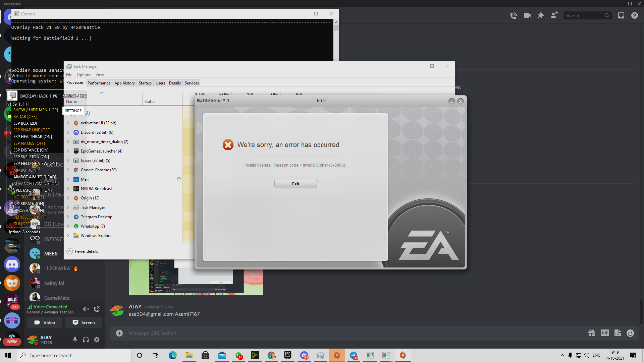644x362 pixels.
Task: Open the sticker picker
Action: (x=618, y=333)
